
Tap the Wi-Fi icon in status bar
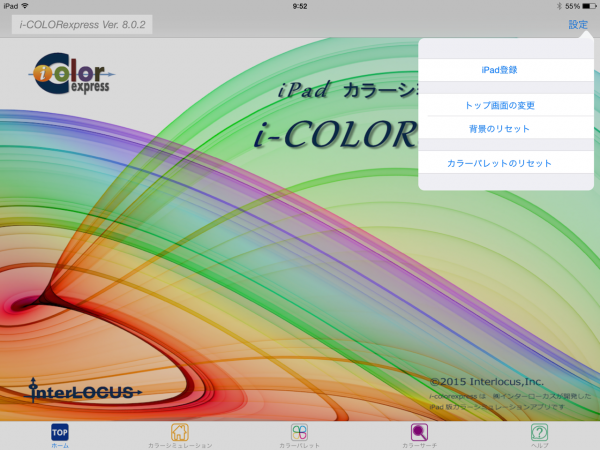click(25, 6)
